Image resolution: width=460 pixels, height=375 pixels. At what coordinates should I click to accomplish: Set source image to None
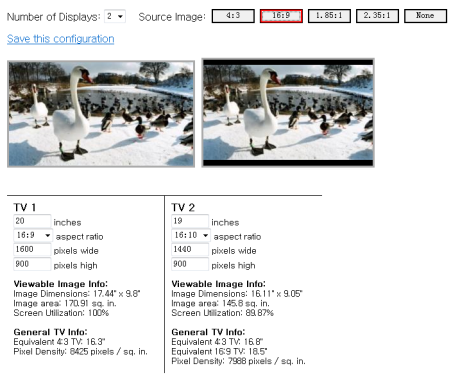(425, 16)
